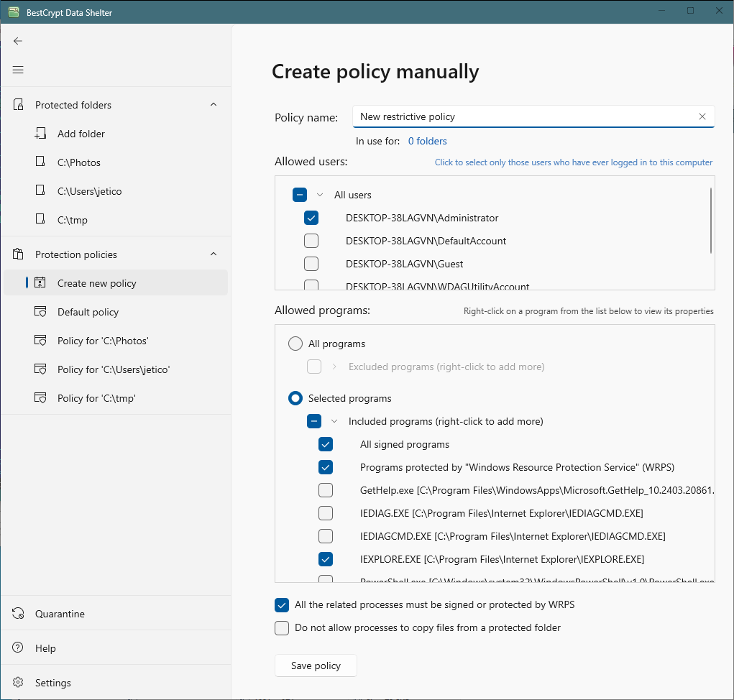Screen dimensions: 734x700
Task: Click the Default policy shield icon
Action: tap(40, 312)
